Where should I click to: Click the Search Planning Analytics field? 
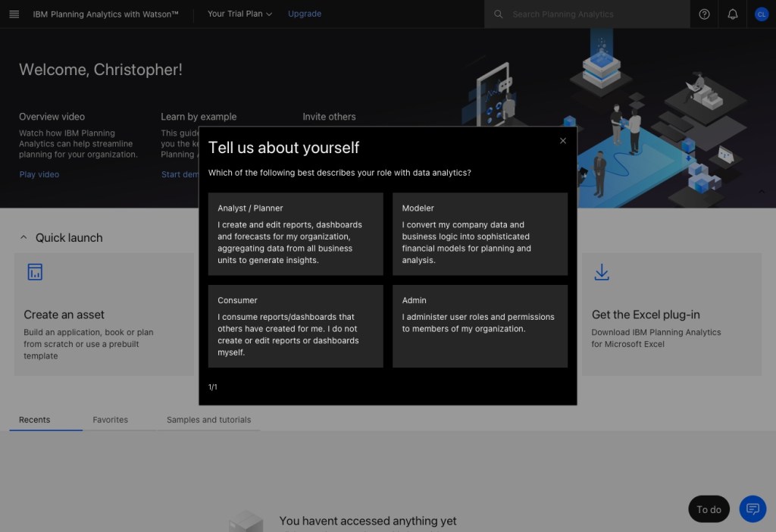click(x=591, y=14)
